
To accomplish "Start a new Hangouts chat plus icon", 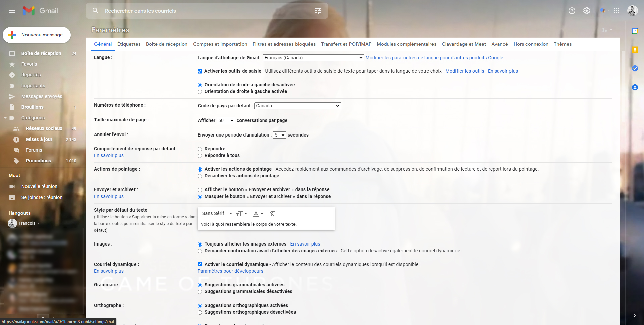I will coord(75,224).
